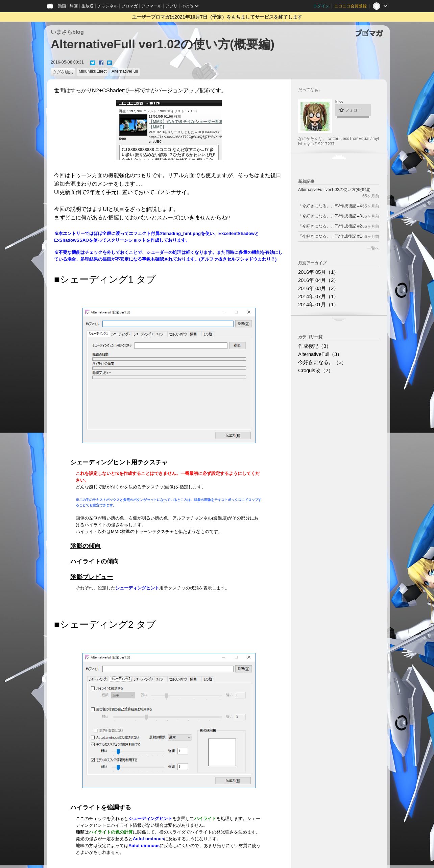Viewport: 434px width, 868px height.
Task: Click the ニコニコ会員登録 link
Action: [350, 6]
